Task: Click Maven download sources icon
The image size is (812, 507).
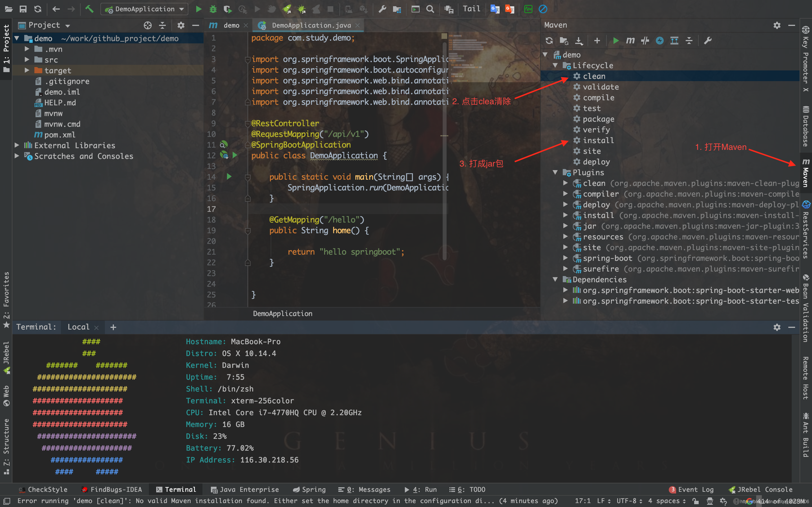Action: (579, 41)
